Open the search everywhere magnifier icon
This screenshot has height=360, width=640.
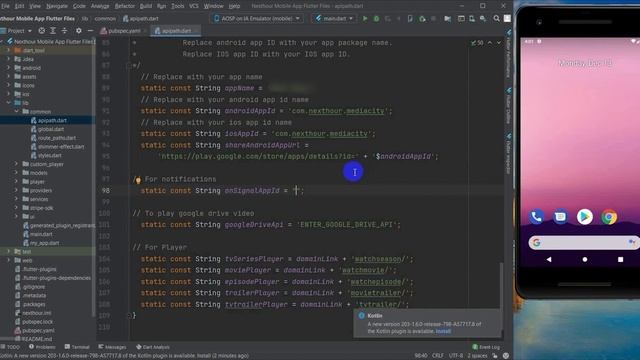(x=496, y=18)
